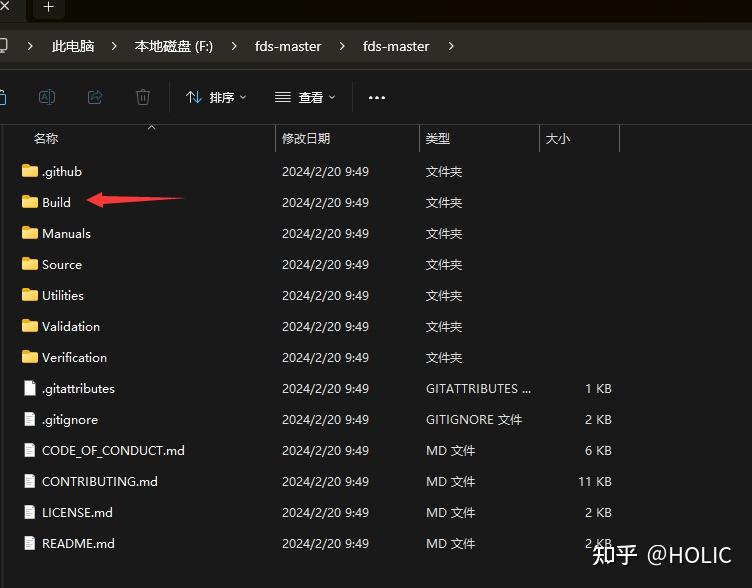The image size is (752, 588).
Task: Select the CONTRIBUTING.md file
Action: tap(100, 481)
